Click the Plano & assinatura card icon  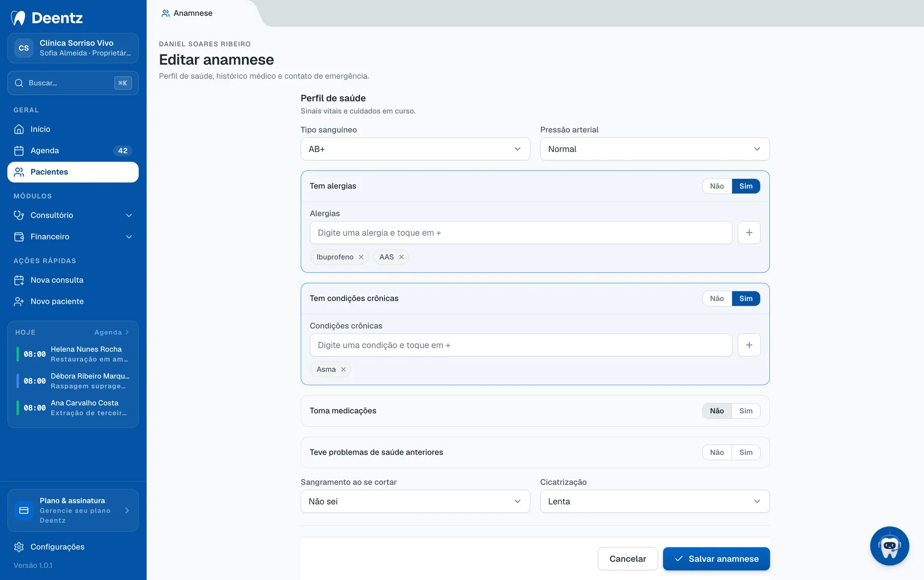pos(24,510)
